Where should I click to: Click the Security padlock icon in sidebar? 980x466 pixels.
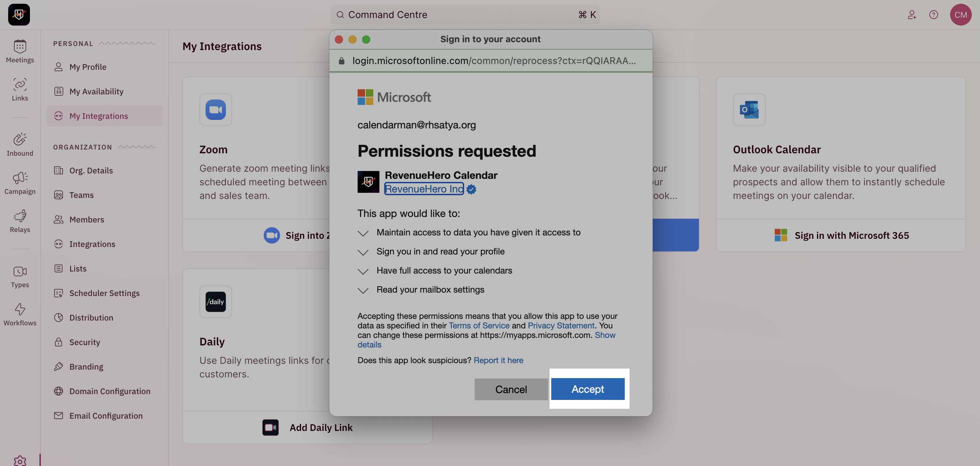pyautogui.click(x=58, y=342)
